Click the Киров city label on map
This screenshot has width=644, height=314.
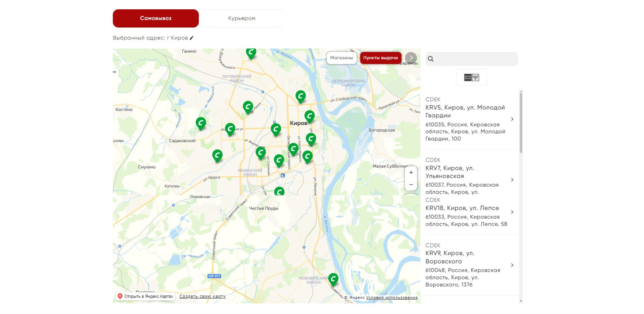coord(298,123)
